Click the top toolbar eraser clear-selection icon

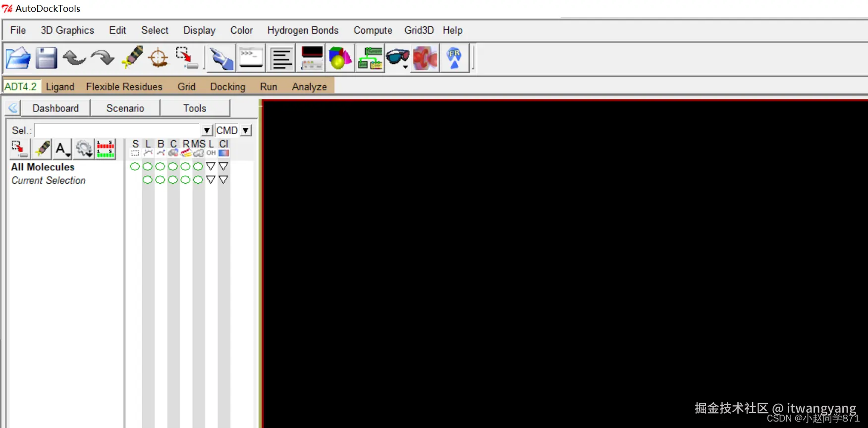(132, 57)
